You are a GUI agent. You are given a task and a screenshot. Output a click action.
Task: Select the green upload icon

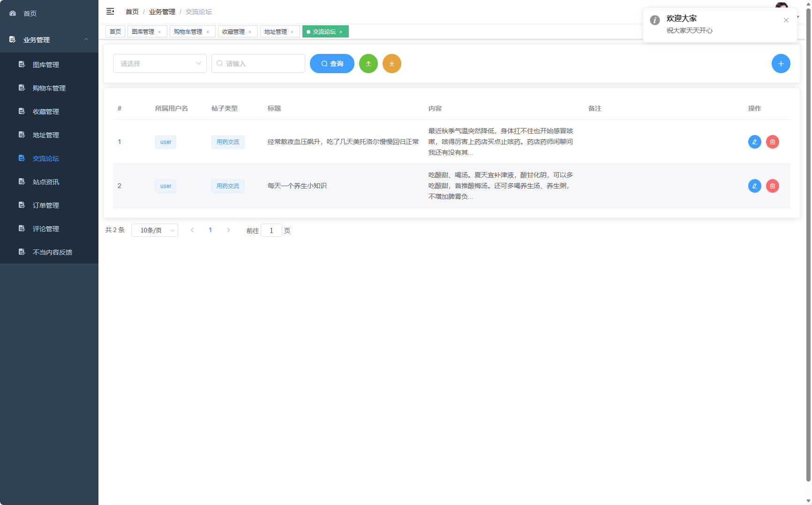368,63
